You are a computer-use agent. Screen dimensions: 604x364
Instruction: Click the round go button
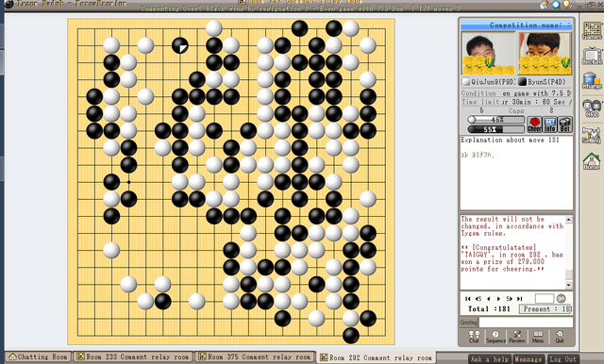pyautogui.click(x=562, y=298)
